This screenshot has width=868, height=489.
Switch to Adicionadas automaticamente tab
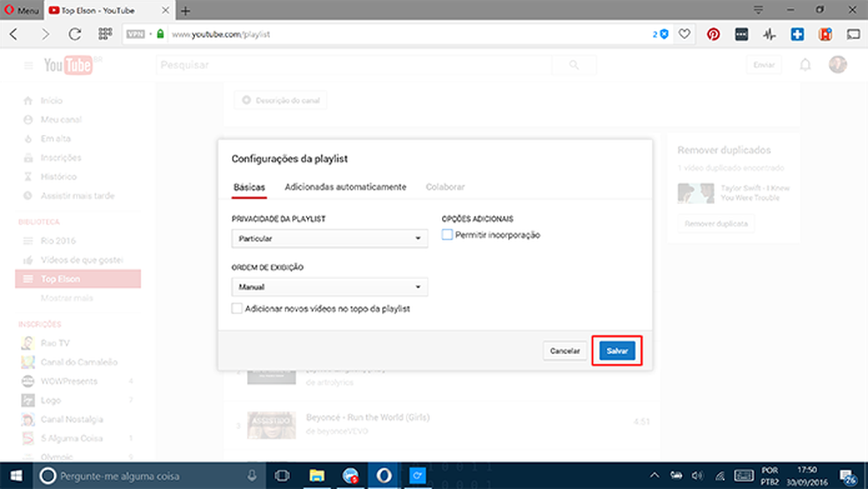coord(346,187)
